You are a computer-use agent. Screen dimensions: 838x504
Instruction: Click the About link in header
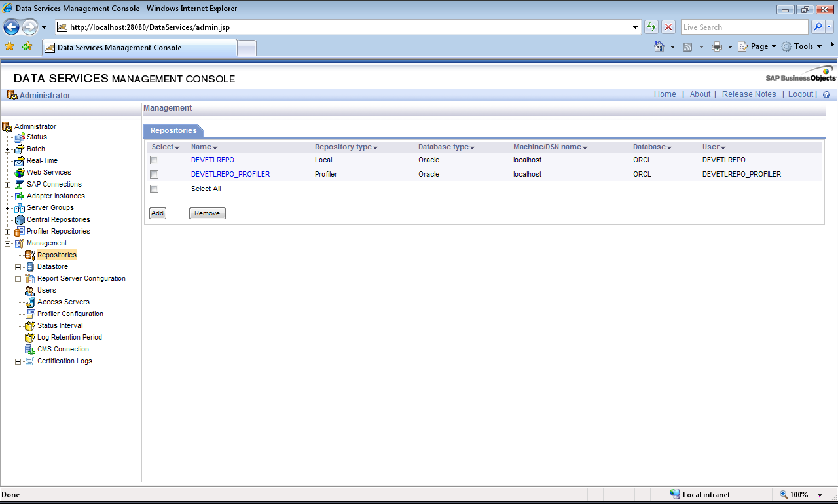(700, 95)
